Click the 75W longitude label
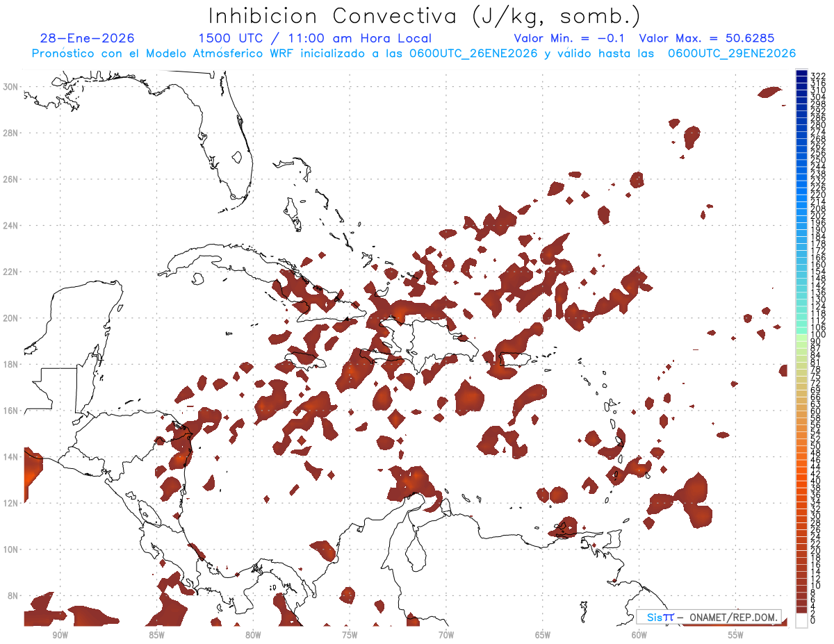This screenshot has height=644, width=834. pos(350,635)
